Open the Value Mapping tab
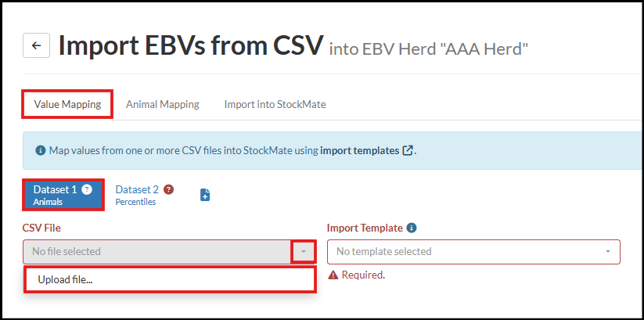The height and width of the screenshot is (320, 644). (67, 104)
